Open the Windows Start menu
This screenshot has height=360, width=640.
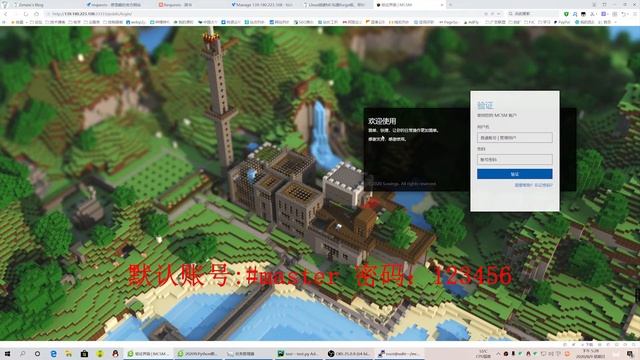point(7,353)
